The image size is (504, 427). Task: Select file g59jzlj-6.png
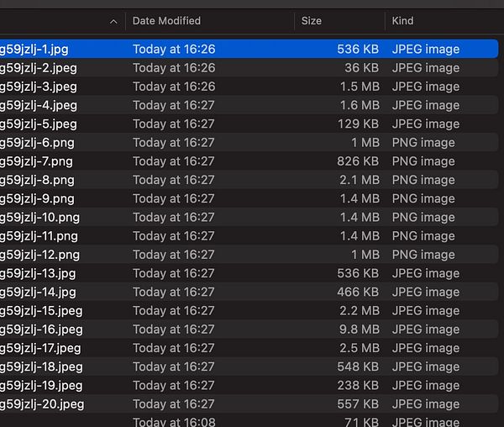pyautogui.click(x=249, y=142)
